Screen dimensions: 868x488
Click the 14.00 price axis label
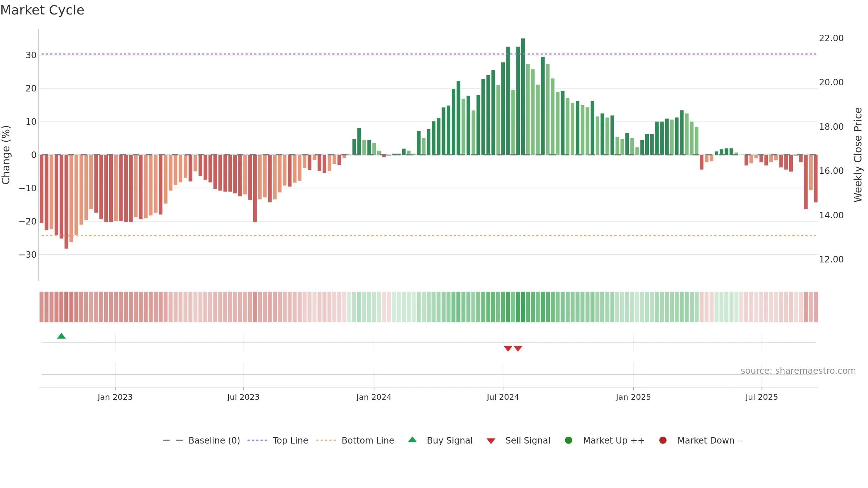831,215
